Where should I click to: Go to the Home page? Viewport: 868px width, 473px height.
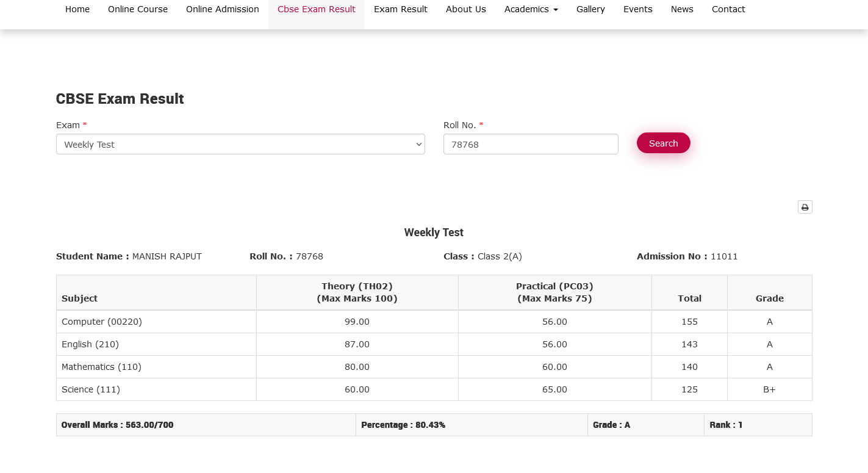click(x=77, y=9)
